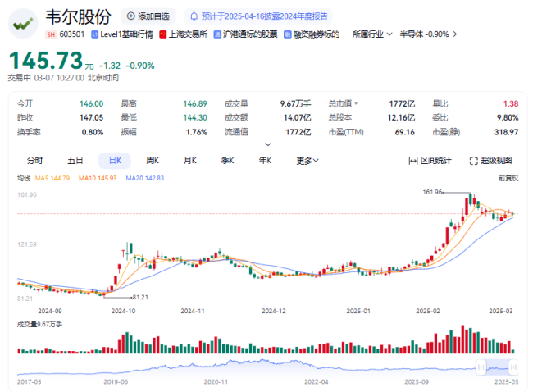Click the 振幅 value 1.76%
Image resolution: width=533 pixels, height=392 pixels.
197,132
